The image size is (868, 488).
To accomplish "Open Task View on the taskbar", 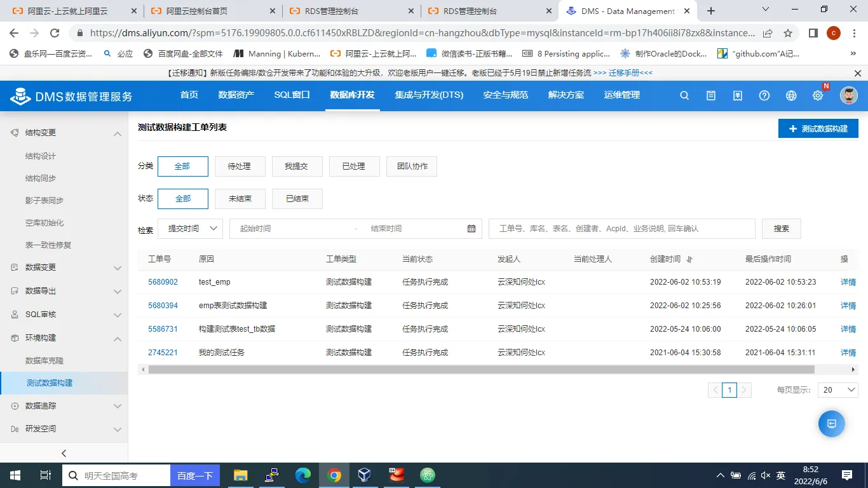I will click(x=46, y=475).
